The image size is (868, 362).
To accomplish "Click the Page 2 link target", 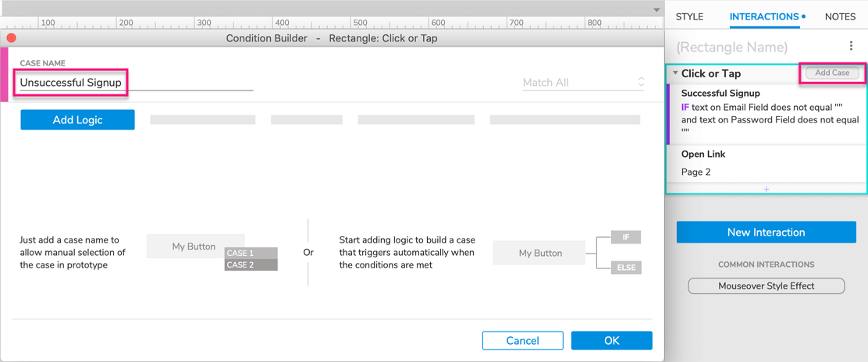I will pos(695,172).
